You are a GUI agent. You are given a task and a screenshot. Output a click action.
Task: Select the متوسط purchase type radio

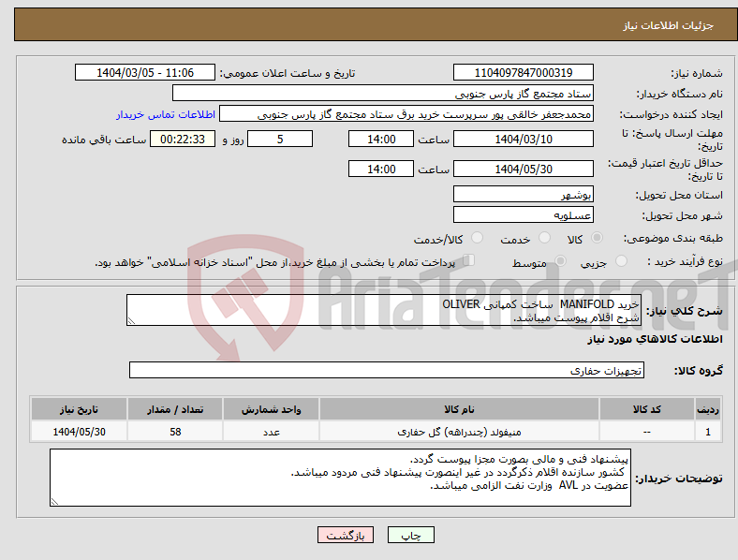560,261
